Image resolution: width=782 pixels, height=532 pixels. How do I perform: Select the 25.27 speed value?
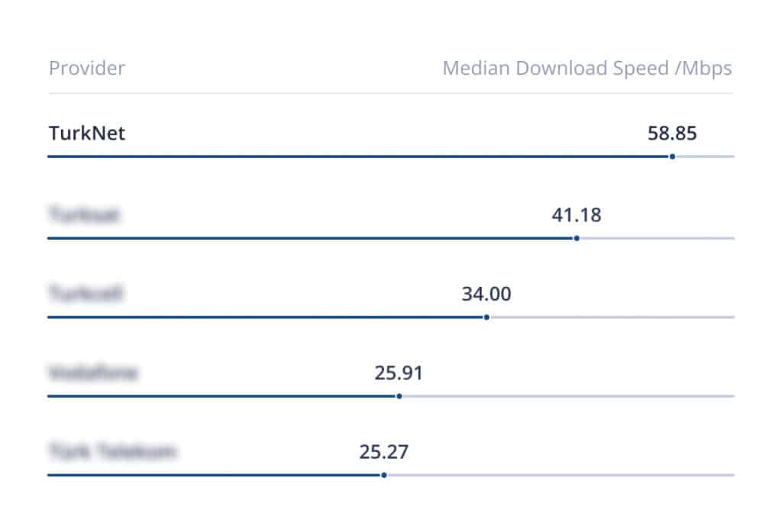tap(383, 452)
